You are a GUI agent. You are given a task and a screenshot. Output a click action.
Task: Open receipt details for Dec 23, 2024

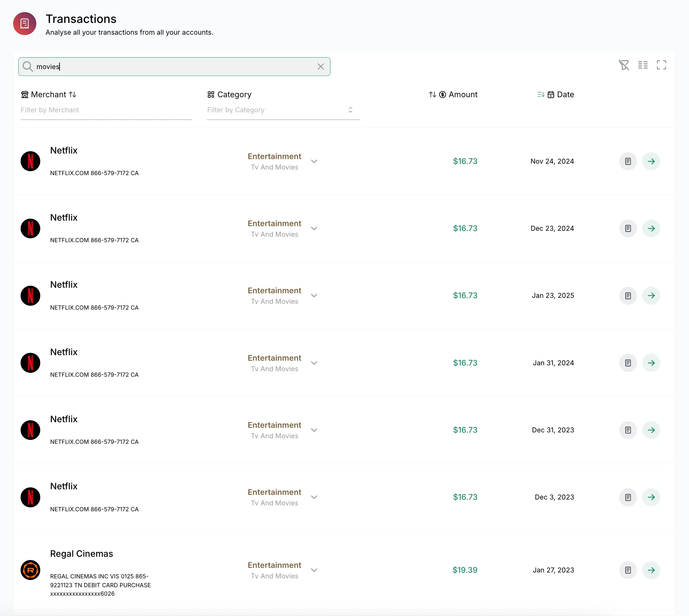click(x=628, y=228)
